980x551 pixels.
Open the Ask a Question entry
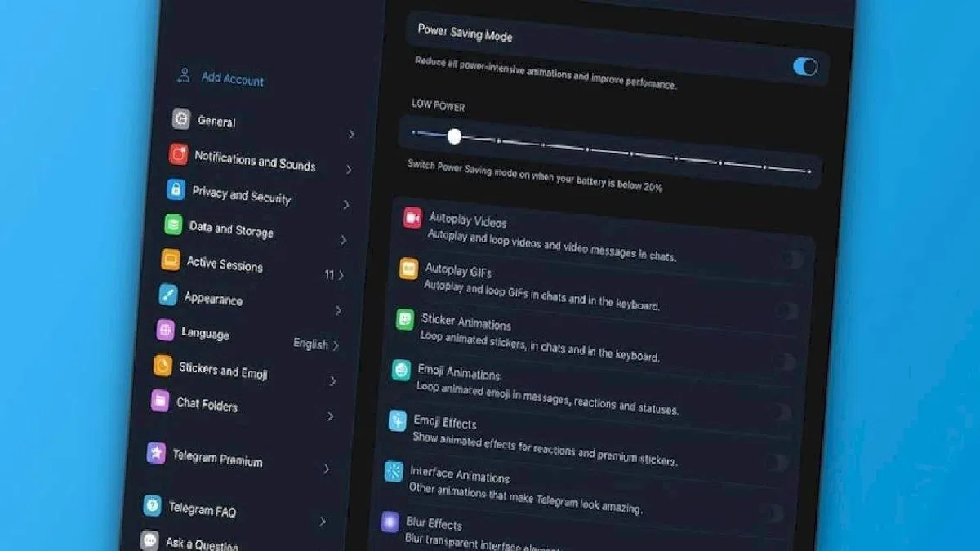point(202,544)
